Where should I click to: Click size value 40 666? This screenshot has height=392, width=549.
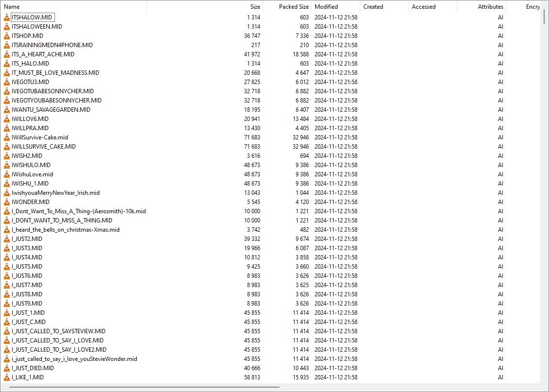(252, 368)
